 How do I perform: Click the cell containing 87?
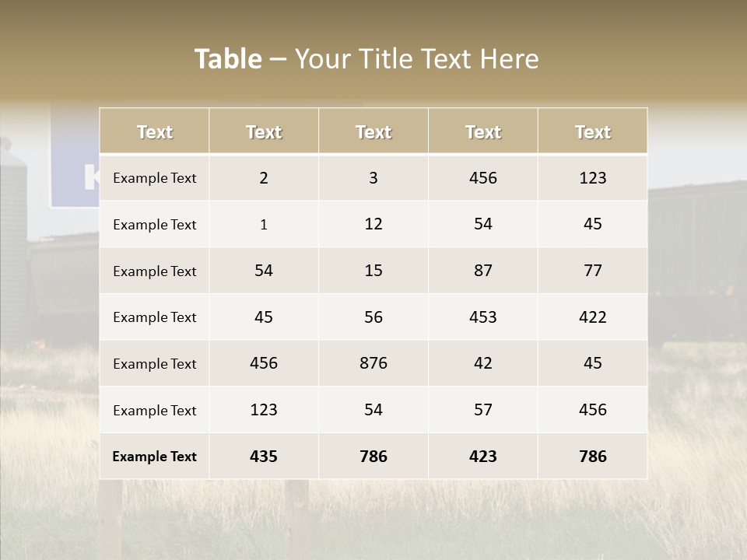point(483,271)
